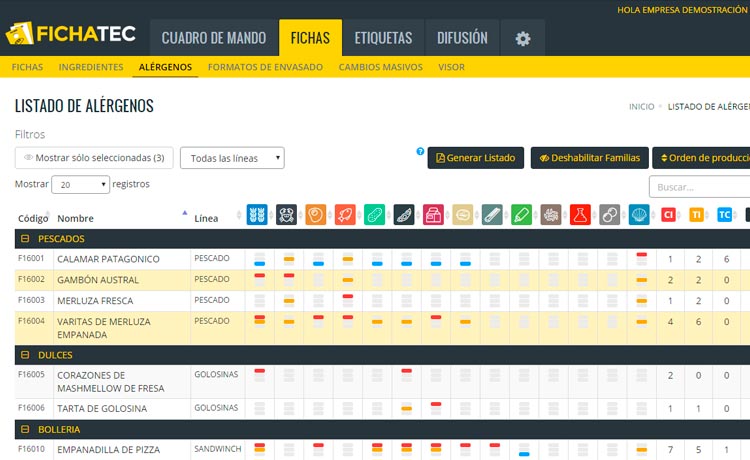Screen dimensions: 750x460
Task: Sort by the egg allergen icon
Action: [x=316, y=215]
